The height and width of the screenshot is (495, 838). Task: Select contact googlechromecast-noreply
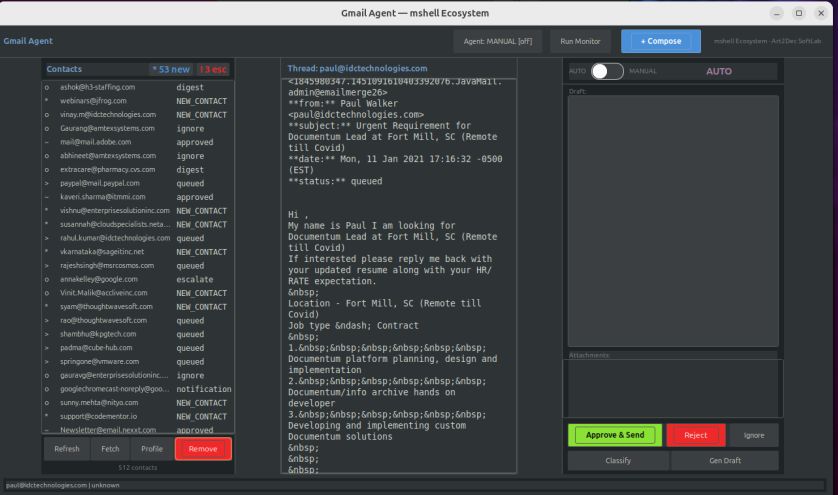(138, 389)
